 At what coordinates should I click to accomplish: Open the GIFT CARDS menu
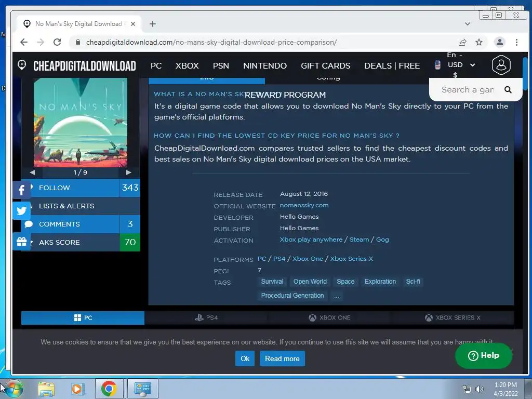pos(325,65)
